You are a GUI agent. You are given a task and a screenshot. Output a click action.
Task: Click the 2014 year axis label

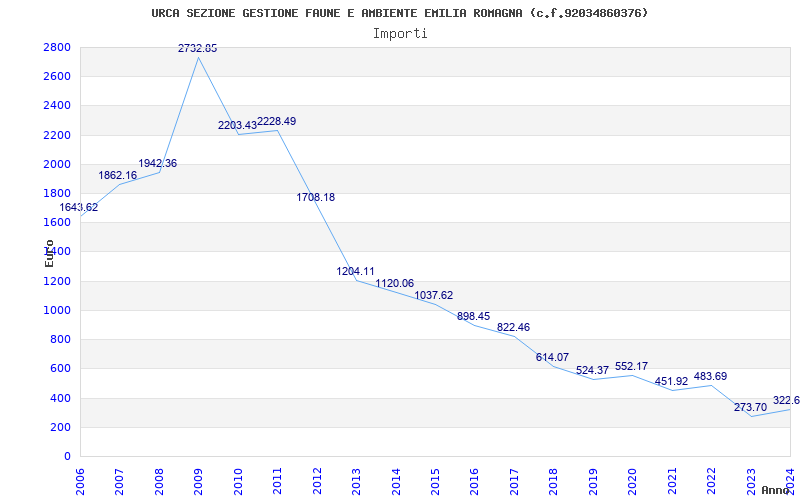[x=396, y=482]
